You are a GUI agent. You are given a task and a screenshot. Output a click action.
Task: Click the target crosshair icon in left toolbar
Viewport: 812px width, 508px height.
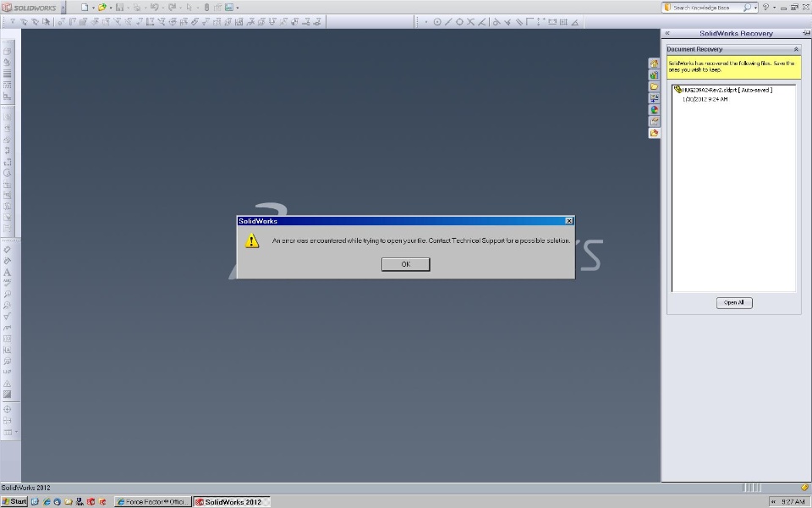coord(8,409)
